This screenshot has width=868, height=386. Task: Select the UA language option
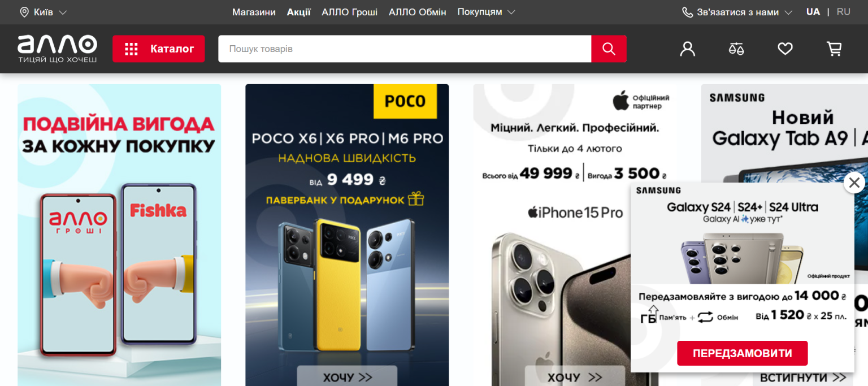point(813,12)
